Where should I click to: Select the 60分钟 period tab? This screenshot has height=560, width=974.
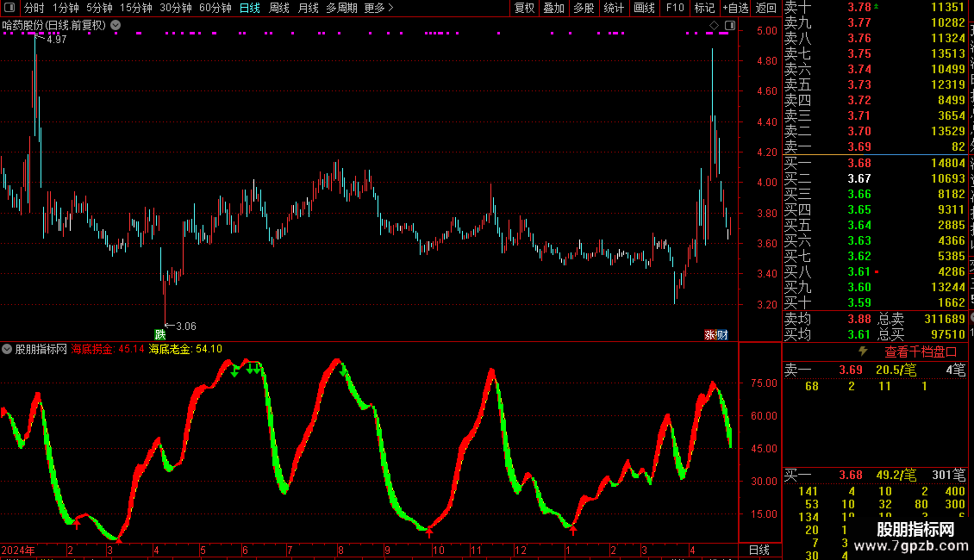point(215,8)
